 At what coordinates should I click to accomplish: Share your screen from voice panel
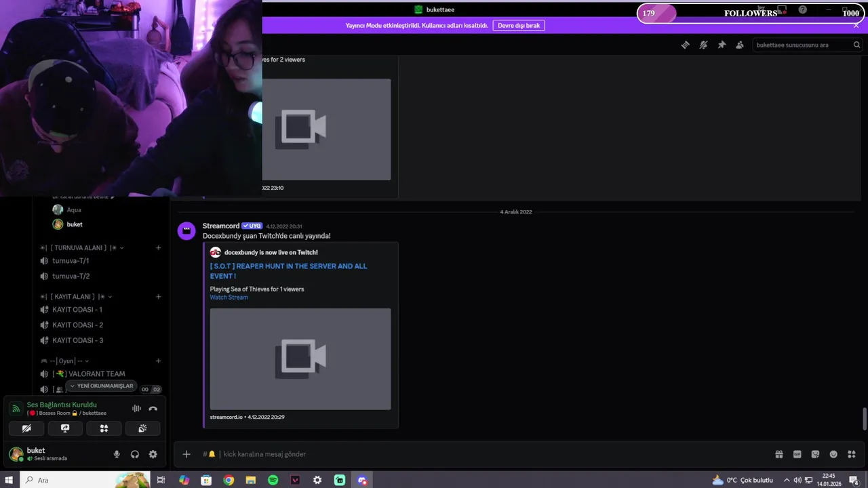pos(65,428)
